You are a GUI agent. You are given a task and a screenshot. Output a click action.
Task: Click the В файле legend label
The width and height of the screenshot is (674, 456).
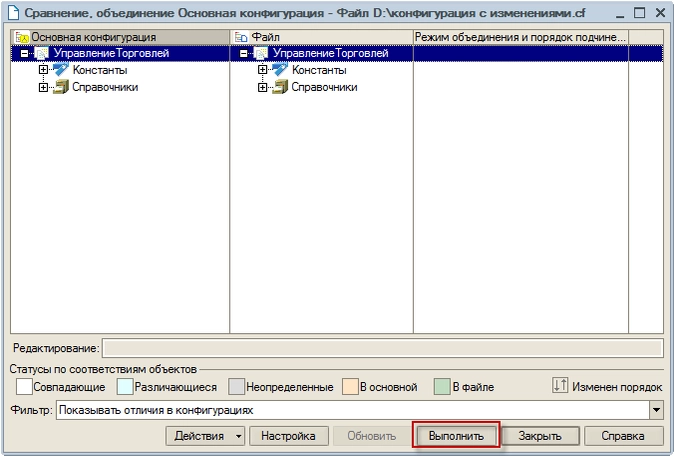tap(473, 387)
